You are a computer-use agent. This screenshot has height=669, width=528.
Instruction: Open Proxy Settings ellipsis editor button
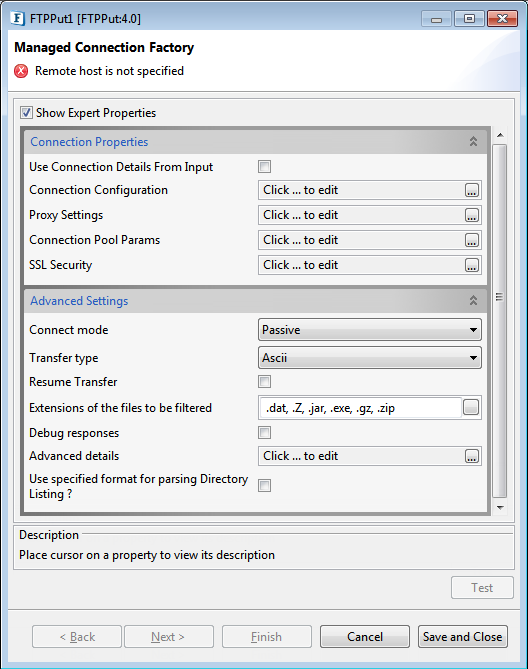click(x=471, y=215)
